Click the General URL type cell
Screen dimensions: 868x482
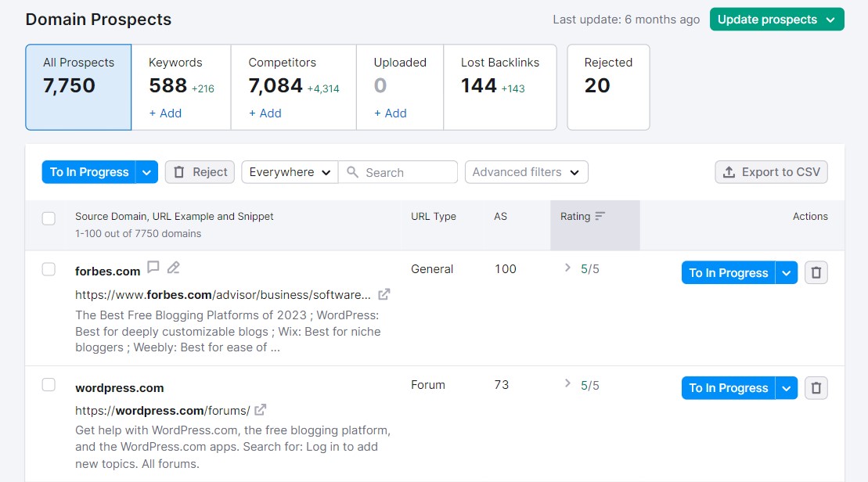coord(432,269)
